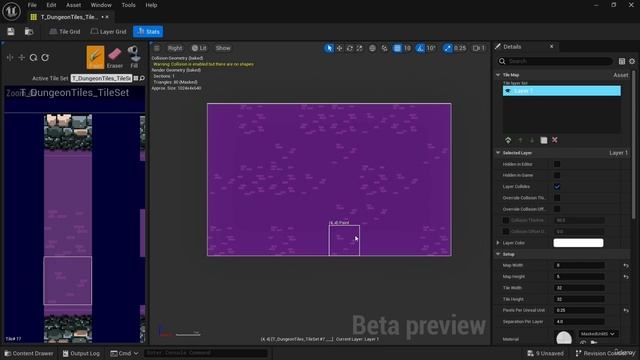This screenshot has height=360, width=640.
Task: Move the selected layer up
Action: point(520,140)
